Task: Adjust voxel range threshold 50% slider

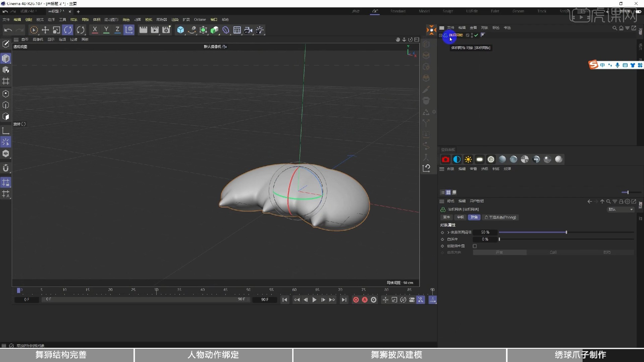Action: click(566, 232)
